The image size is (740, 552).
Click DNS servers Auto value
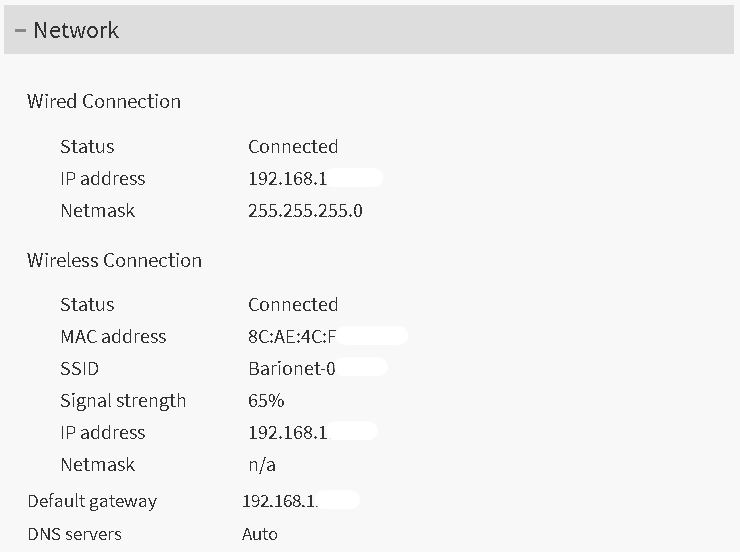pos(260,534)
